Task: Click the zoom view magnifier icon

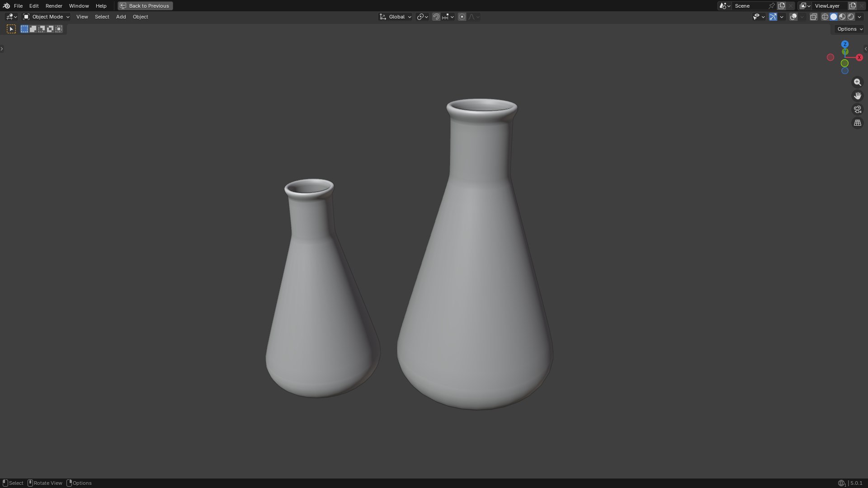Action: point(857,82)
